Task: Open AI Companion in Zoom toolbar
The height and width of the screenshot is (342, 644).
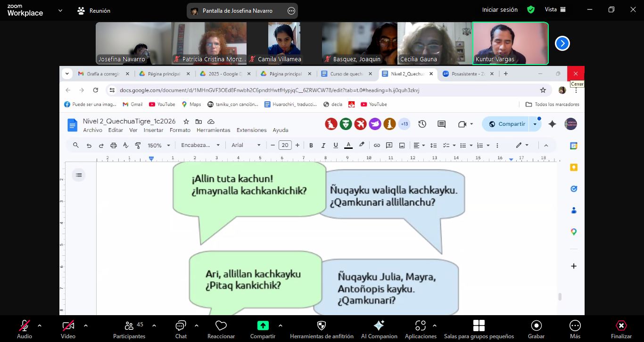Action: [379, 326]
